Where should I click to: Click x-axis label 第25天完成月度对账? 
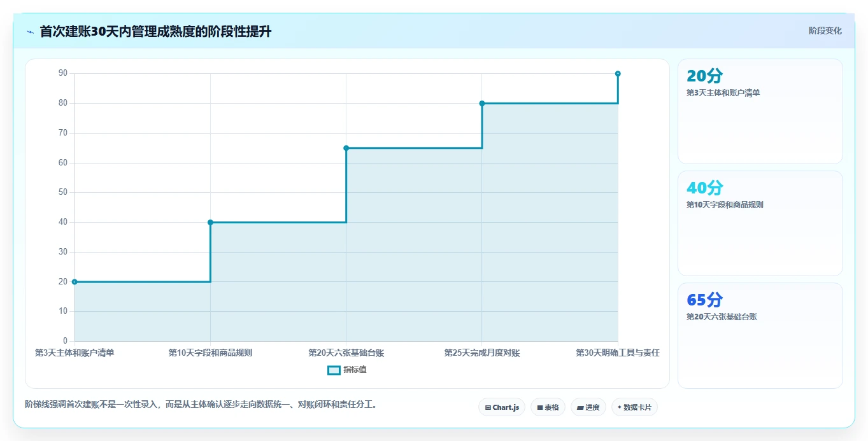(482, 353)
